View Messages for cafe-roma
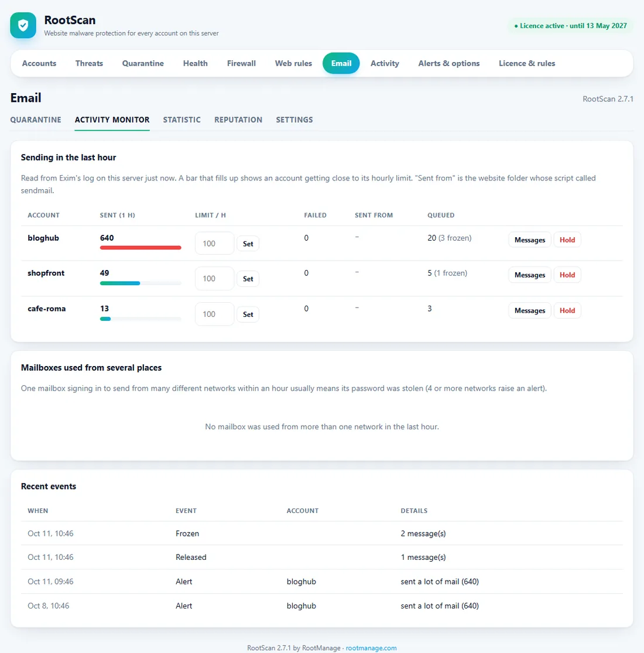The width and height of the screenshot is (644, 653). [529, 310]
